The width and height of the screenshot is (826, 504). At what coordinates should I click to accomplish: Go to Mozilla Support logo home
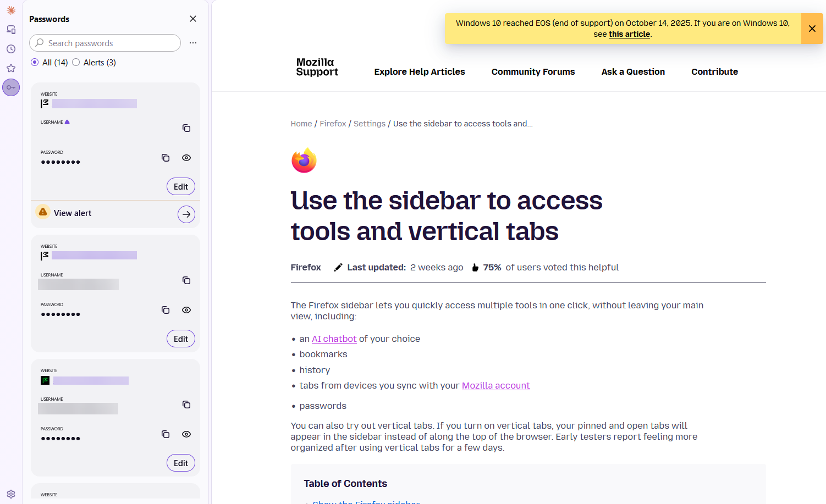pyautogui.click(x=317, y=67)
